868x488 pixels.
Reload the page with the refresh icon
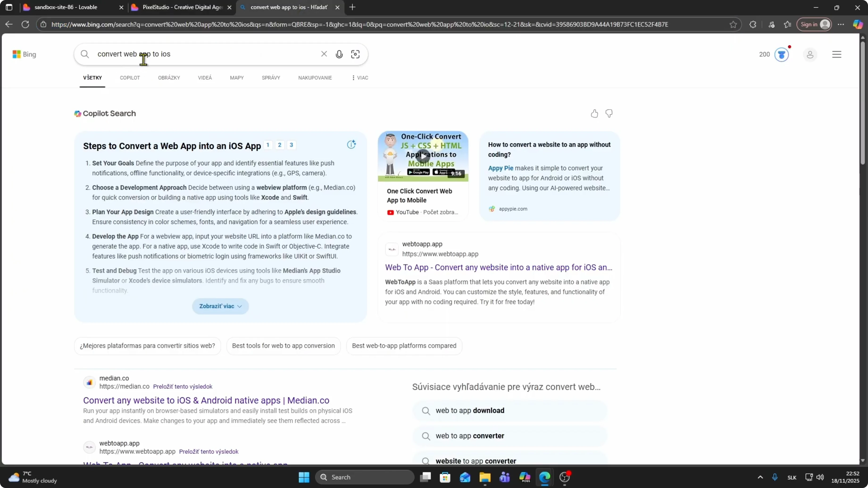(x=25, y=24)
